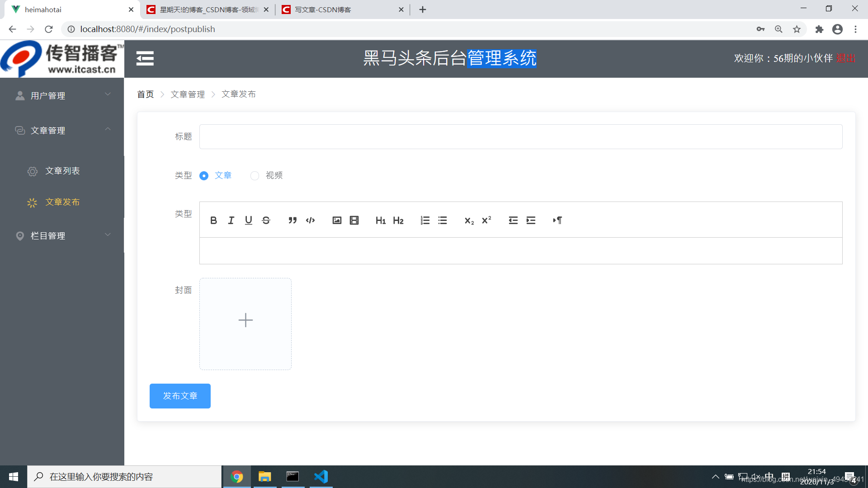Toggle bold formatting in editor toolbar

pos(213,220)
